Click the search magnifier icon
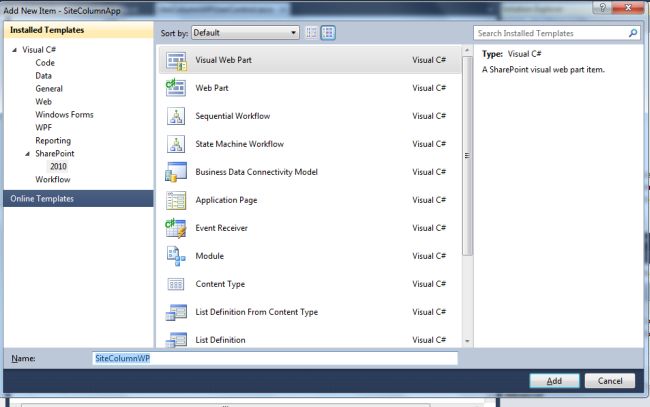The image size is (650, 407). (633, 33)
